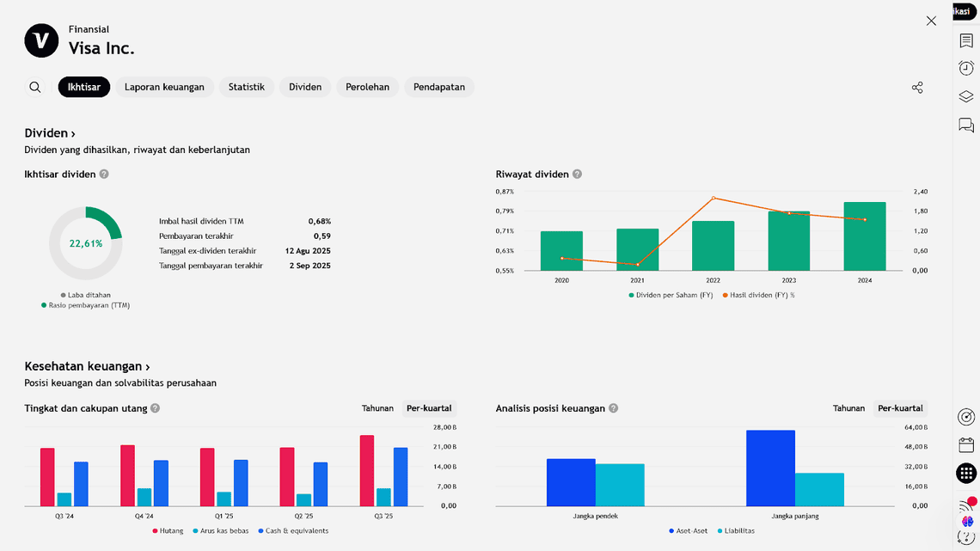
Task: Toggle Hutang legend series in chart
Action: [x=167, y=531]
